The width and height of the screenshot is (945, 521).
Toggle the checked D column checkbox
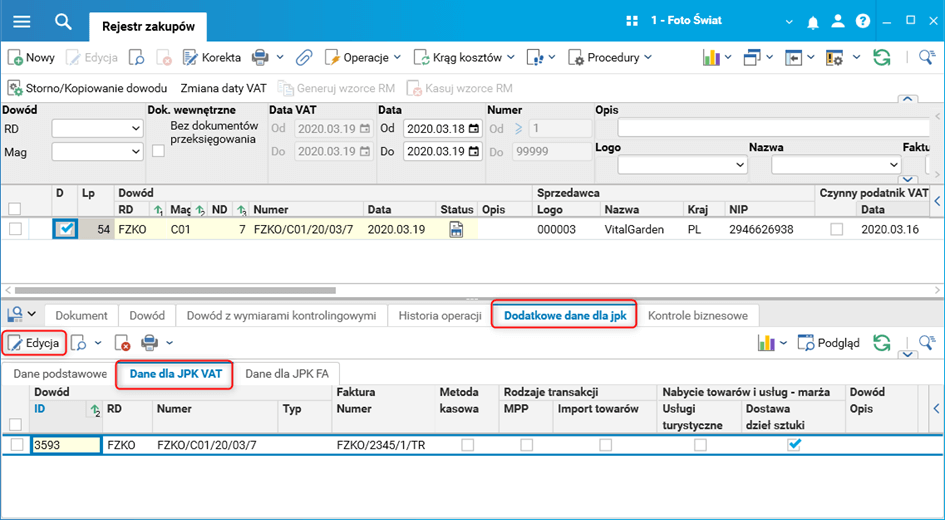tap(65, 229)
